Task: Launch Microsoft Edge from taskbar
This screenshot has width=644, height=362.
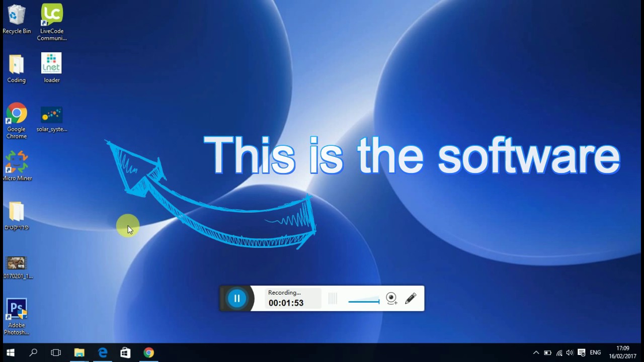Action: point(103,352)
